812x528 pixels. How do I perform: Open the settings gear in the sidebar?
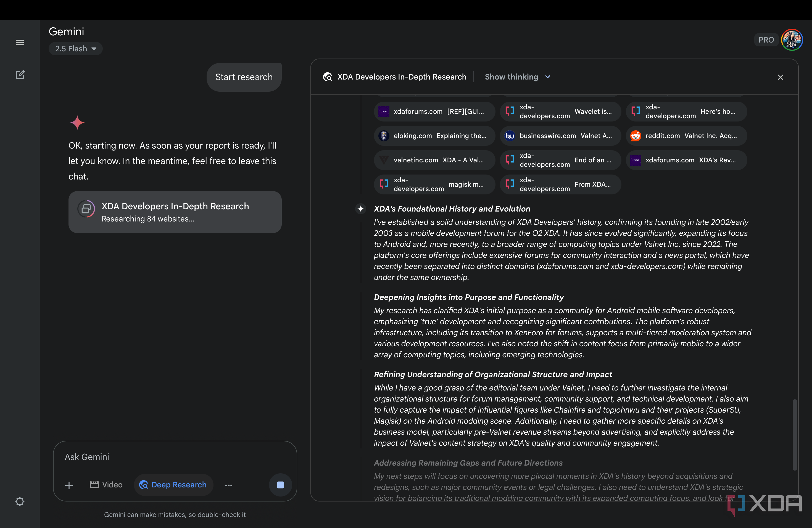click(20, 501)
